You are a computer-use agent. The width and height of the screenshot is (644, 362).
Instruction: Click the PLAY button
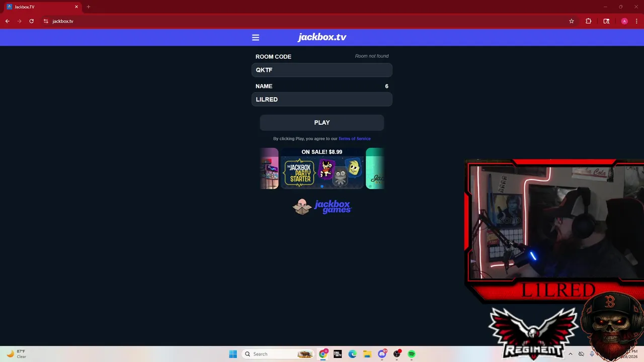[322, 123]
